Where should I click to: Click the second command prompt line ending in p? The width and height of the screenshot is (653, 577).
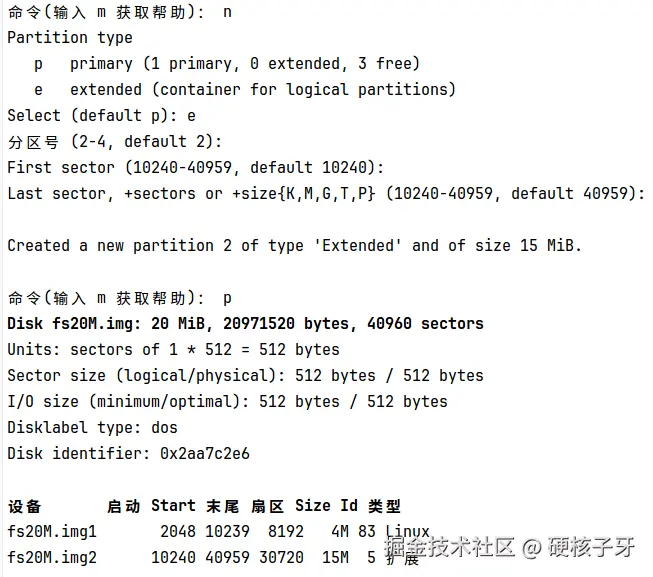pos(119,297)
